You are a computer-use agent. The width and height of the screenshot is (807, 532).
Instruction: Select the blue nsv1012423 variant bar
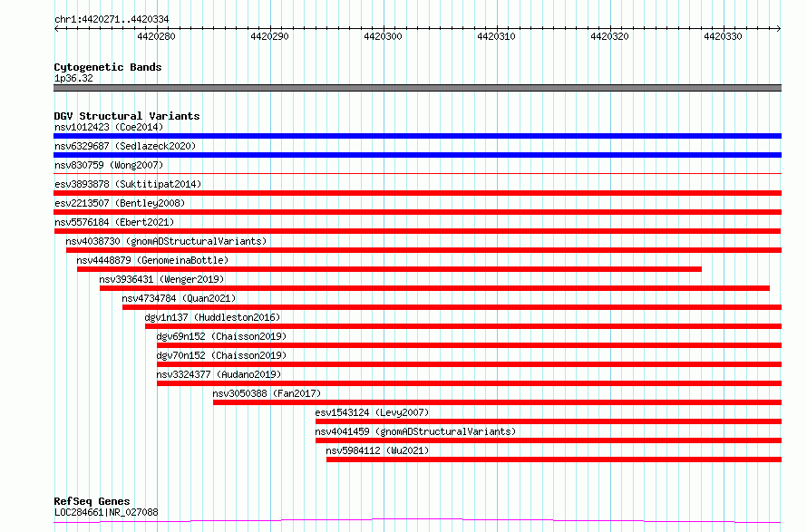[x=417, y=136]
